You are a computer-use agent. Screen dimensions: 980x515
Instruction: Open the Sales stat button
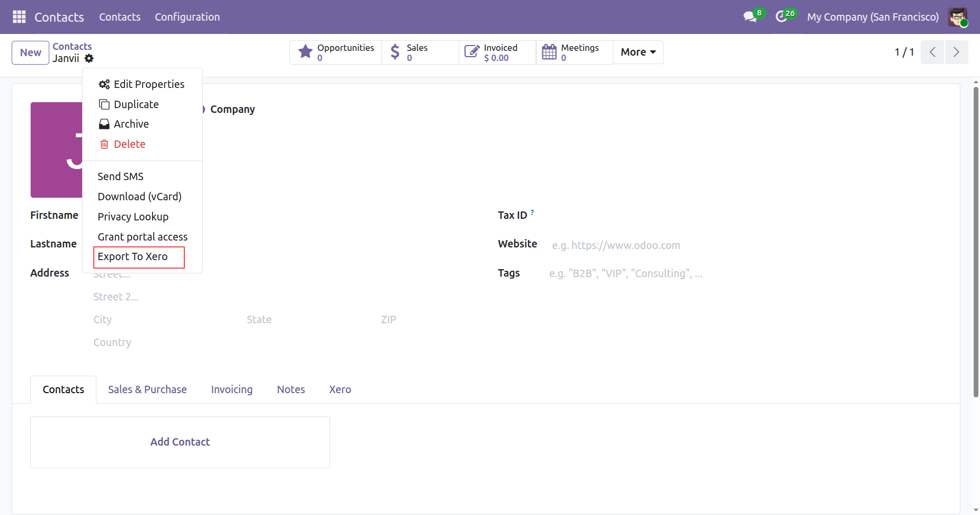(421, 52)
